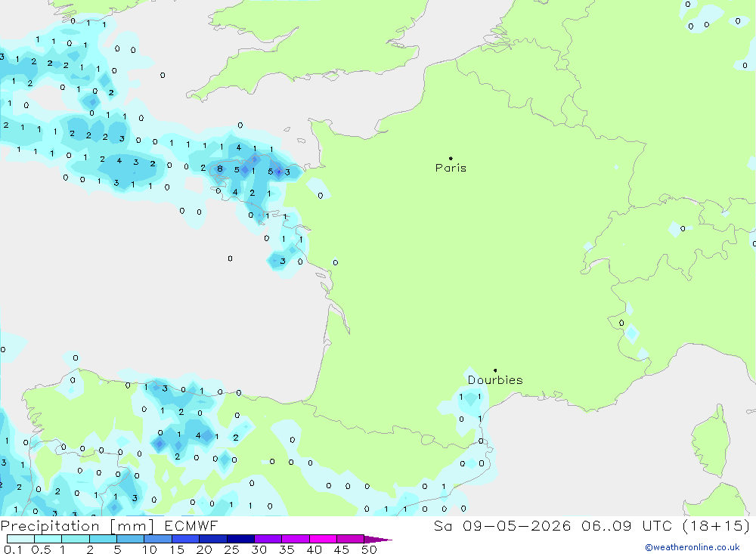Click the legend value label 0.1
Screen dimensions: 756x554
tap(13, 549)
